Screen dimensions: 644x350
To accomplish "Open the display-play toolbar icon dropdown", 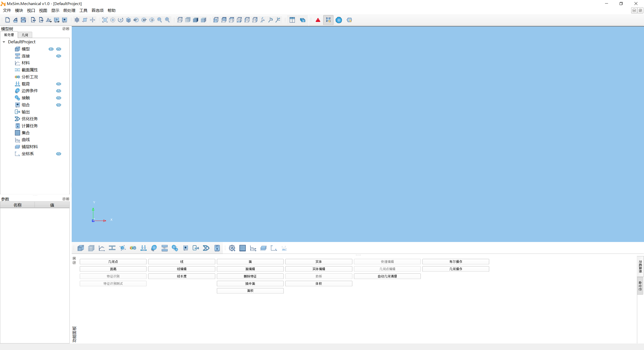I will 57,20.
